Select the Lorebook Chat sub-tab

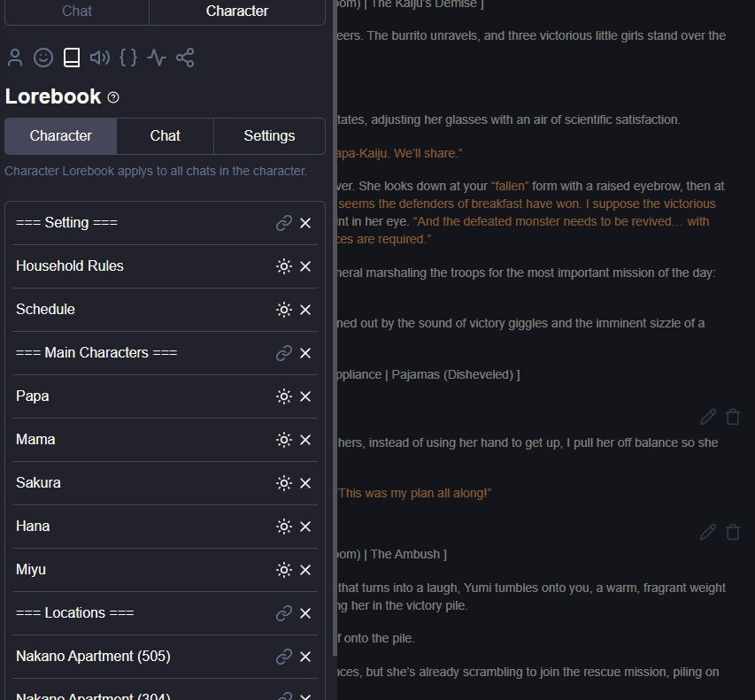pyautogui.click(x=166, y=136)
